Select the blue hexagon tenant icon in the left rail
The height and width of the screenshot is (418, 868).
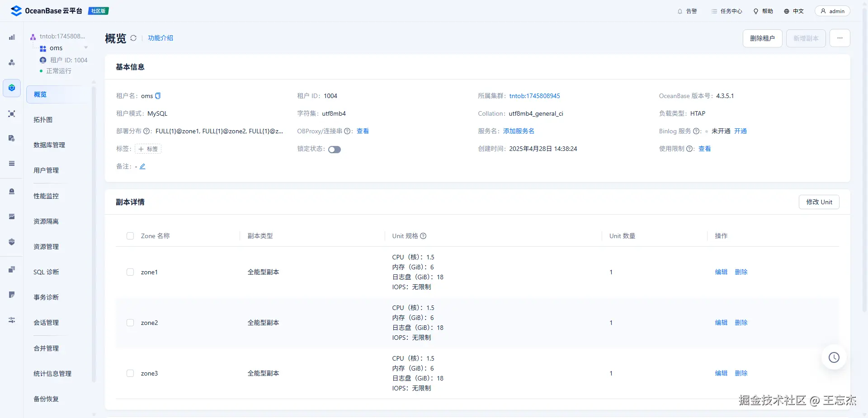(12, 88)
